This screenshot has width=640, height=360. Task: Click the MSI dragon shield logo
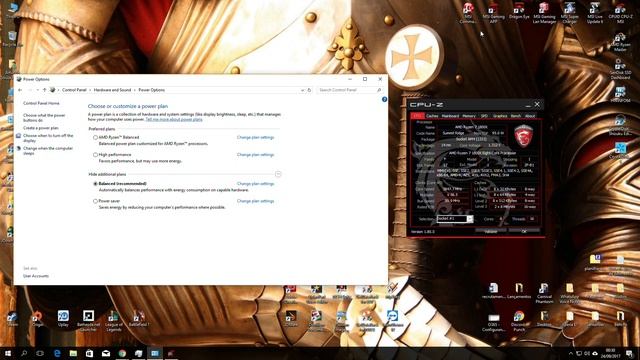[x=523, y=137]
